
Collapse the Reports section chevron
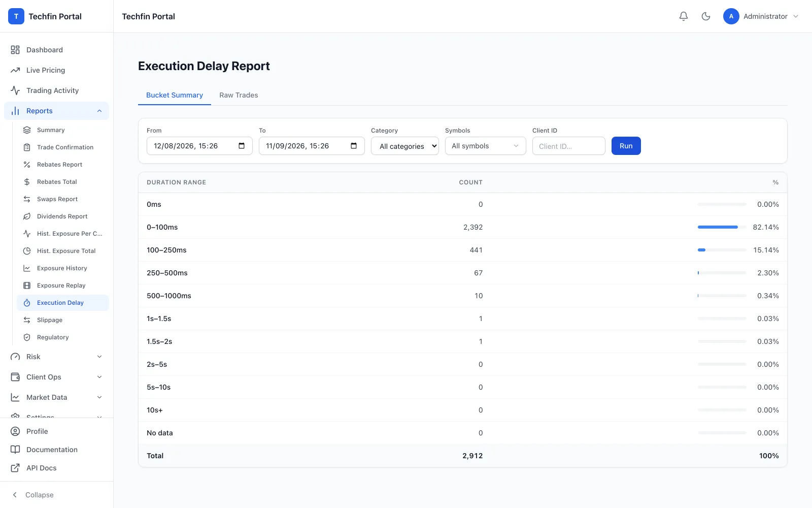click(x=99, y=111)
